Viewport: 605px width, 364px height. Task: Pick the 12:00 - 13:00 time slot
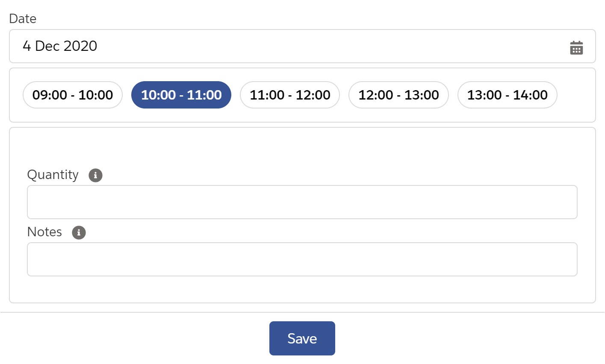coord(398,95)
